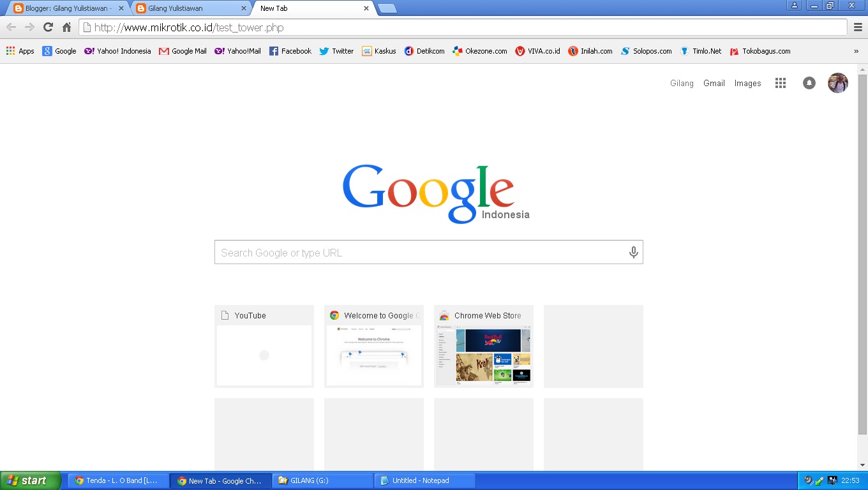Open the Apps bookmark shortcut
The image size is (868, 490).
[20, 51]
